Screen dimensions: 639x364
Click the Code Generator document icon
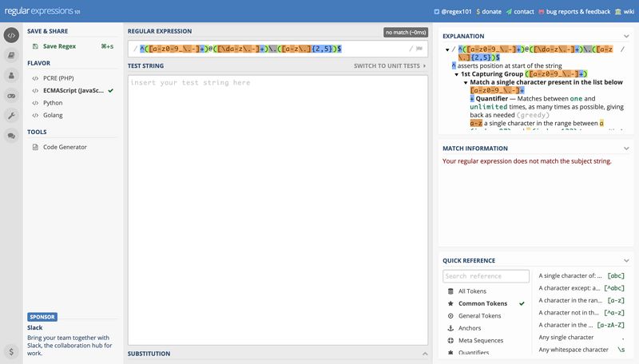pyautogui.click(x=35, y=147)
